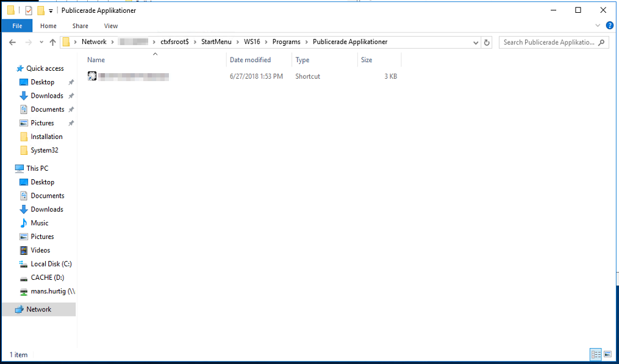Click the search magnifier icon

601,42
